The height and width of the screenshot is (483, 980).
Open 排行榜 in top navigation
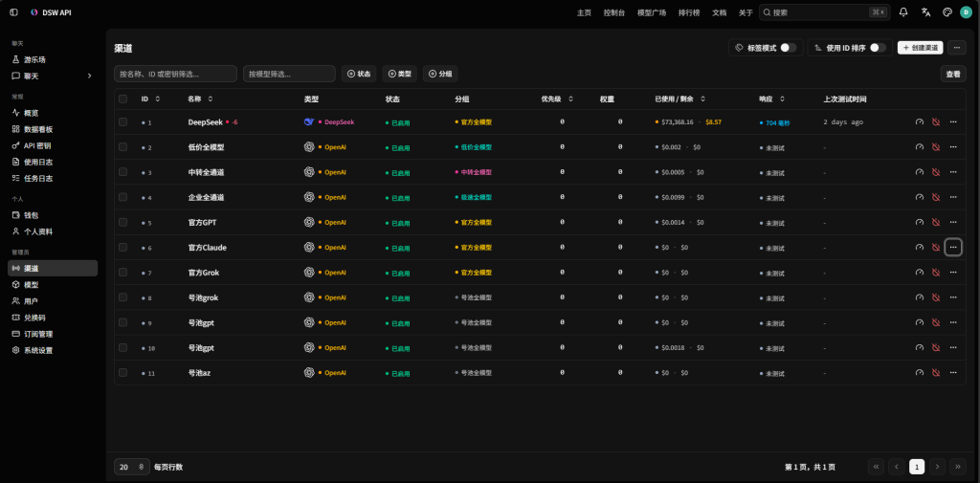[689, 12]
